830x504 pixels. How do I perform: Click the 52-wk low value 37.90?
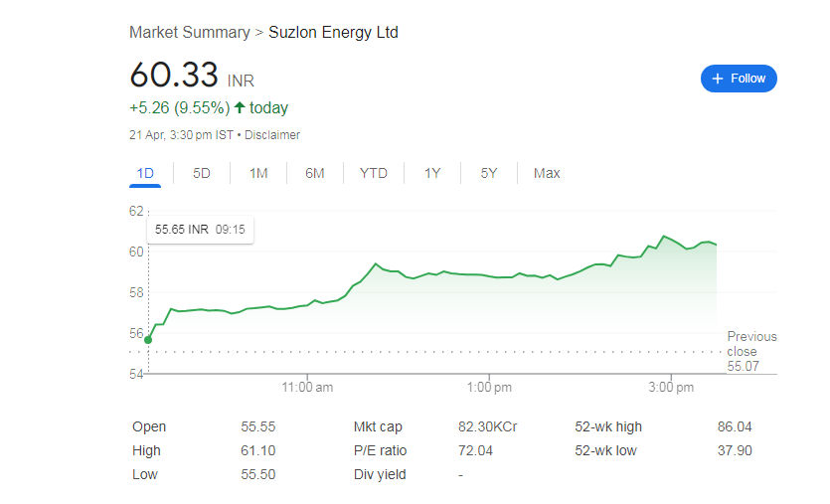(735, 450)
